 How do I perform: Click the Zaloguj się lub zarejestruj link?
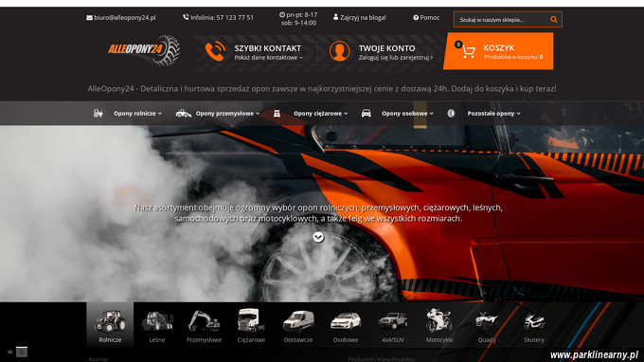pyautogui.click(x=396, y=58)
